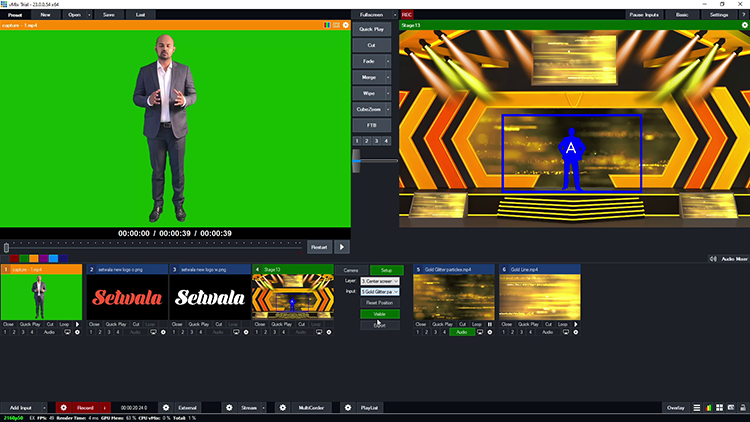Toggle the Visible layer button
This screenshot has width=750, height=422.
[378, 313]
